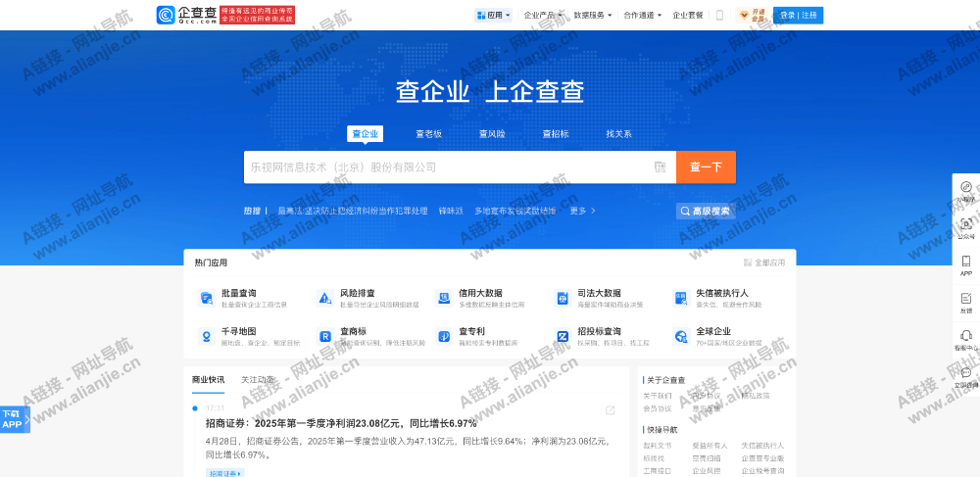Open the 招投标查询 app icon
Image resolution: width=980 pixels, height=477 pixels.
point(563,337)
